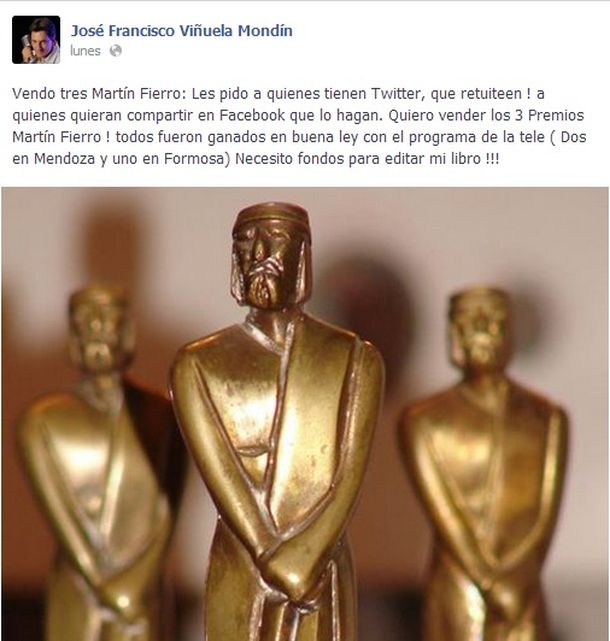Click "3 Premios" in the post text
610x641 pixels.
(x=549, y=115)
